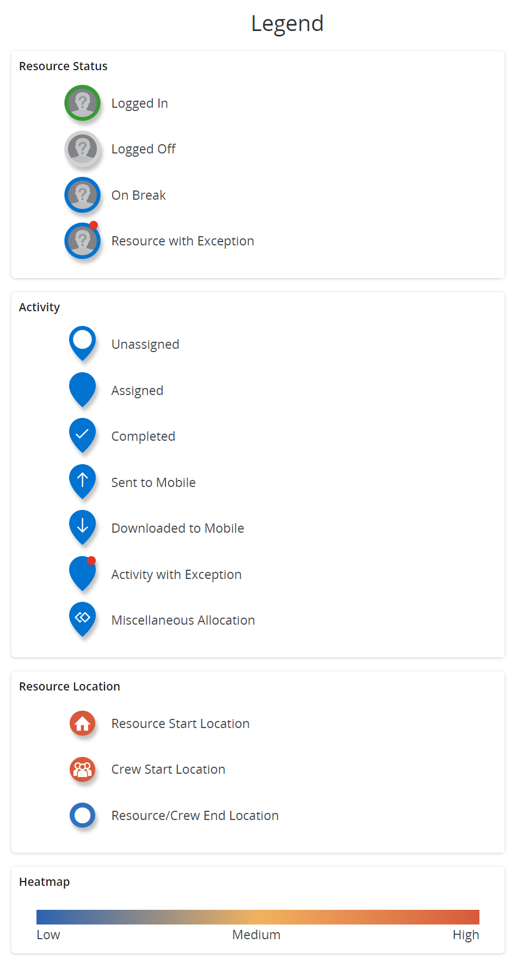Viewport: 511px width, 980px height.
Task: Click the Heatmap High label
Action: click(x=466, y=935)
